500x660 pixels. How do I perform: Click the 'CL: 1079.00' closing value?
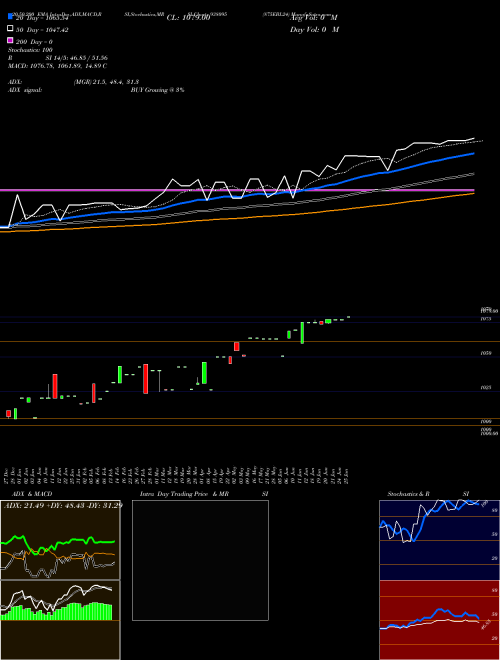188,18
